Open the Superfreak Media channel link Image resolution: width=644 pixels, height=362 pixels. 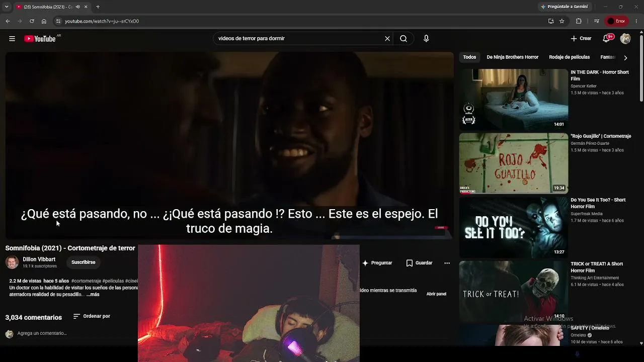coord(587,214)
